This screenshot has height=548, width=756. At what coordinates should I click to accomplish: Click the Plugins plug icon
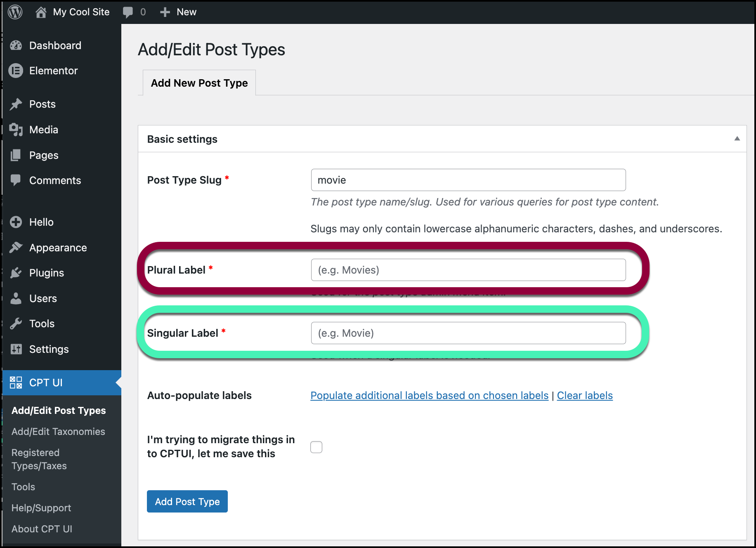(16, 273)
